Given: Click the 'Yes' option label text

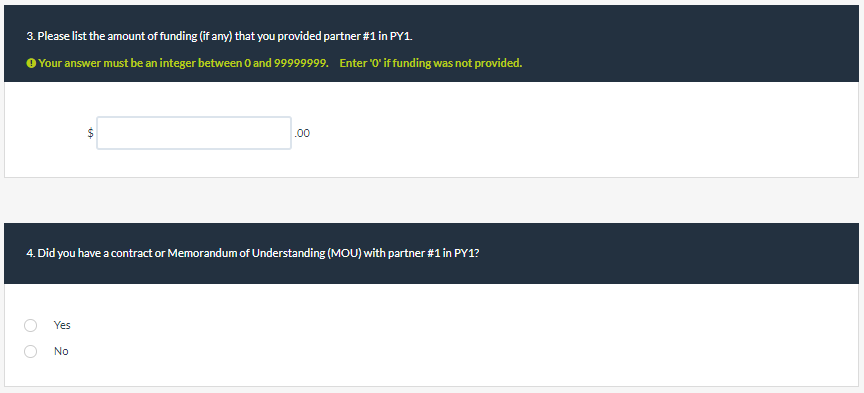Looking at the screenshot, I should click(x=62, y=325).
